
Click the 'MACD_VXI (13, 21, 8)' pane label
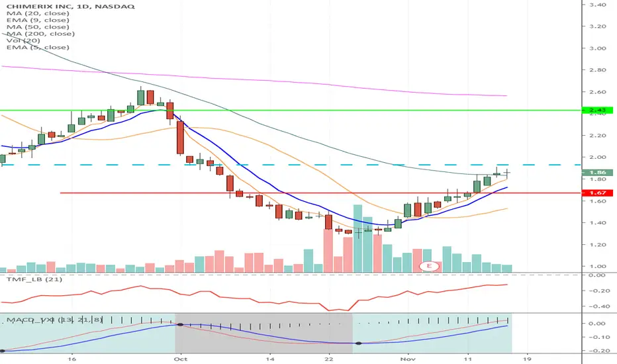pyautogui.click(x=55, y=320)
